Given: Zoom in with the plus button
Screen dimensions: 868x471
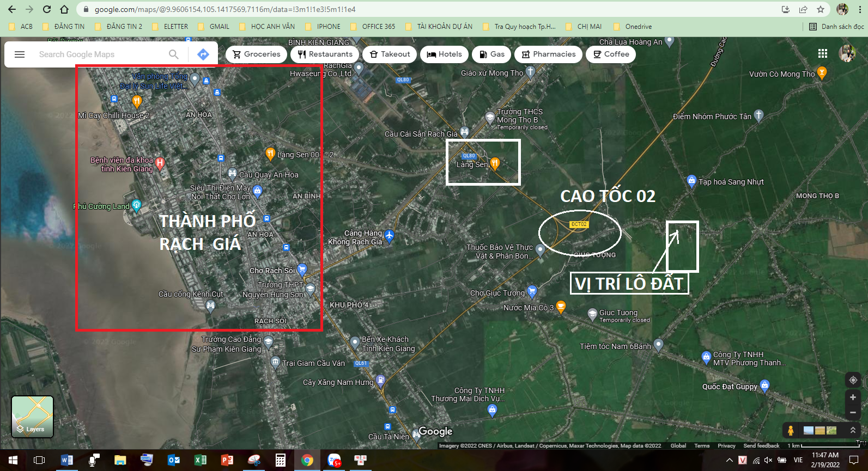Looking at the screenshot, I should (x=853, y=397).
